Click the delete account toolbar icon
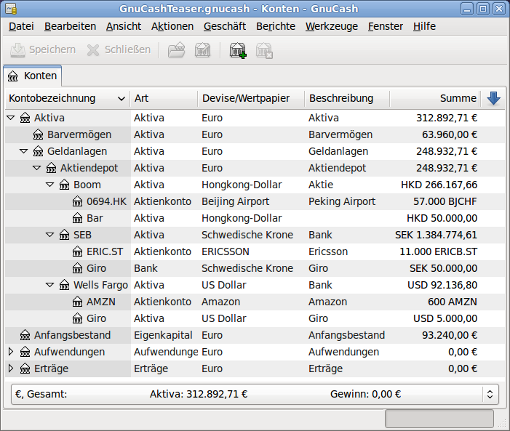Screen dimensions: 510x431 [264, 50]
